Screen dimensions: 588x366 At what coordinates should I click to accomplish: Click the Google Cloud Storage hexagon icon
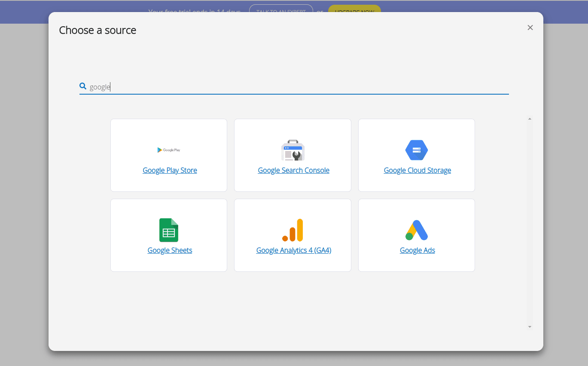pos(416,150)
